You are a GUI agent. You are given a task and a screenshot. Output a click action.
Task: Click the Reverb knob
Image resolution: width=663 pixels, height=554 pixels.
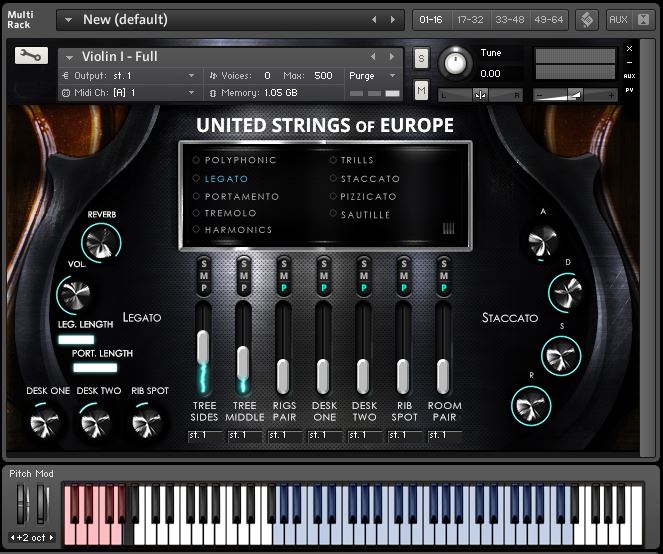click(x=100, y=241)
